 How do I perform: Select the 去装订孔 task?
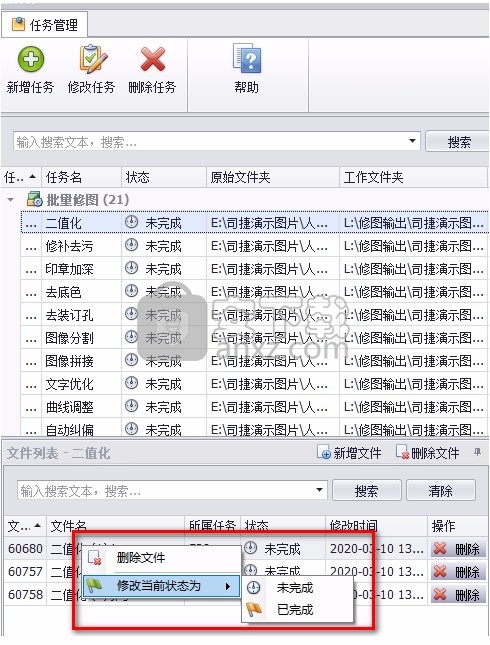click(x=69, y=316)
